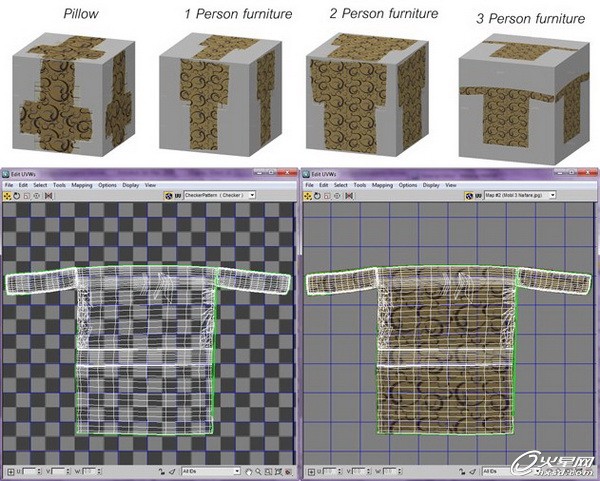The width and height of the screenshot is (600, 481).
Task: Open Tools menu in left Edit UVWs window
Action: pyautogui.click(x=59, y=185)
